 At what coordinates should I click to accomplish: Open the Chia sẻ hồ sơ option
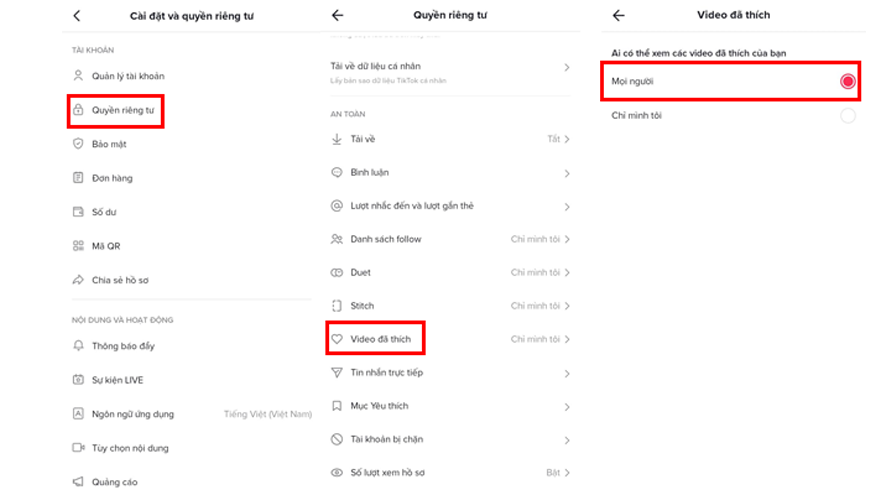tap(120, 280)
